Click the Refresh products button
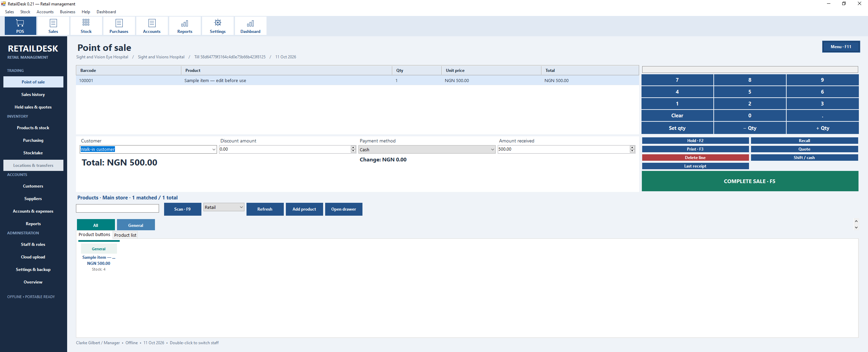868x352 pixels. tap(265, 209)
